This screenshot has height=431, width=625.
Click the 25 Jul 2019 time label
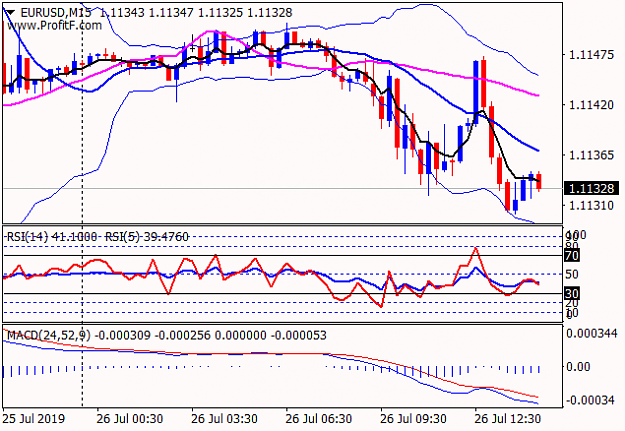coord(33,419)
